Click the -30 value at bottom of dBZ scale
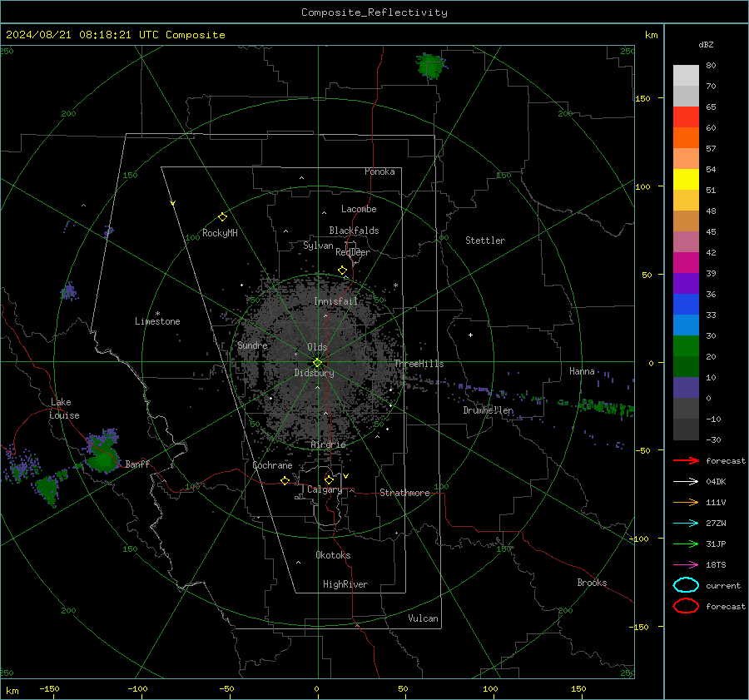Image resolution: width=749 pixels, height=700 pixels. tap(713, 439)
